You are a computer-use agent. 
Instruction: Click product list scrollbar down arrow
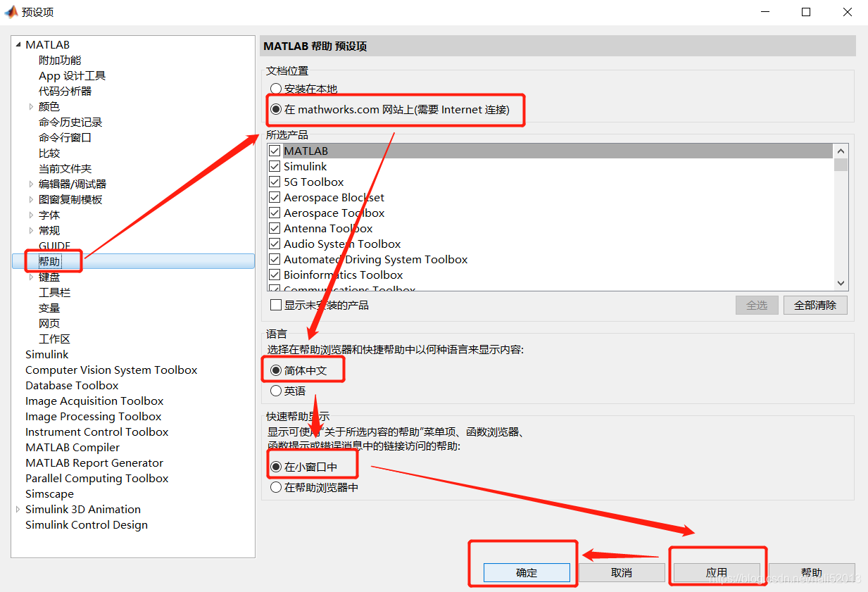click(x=841, y=283)
